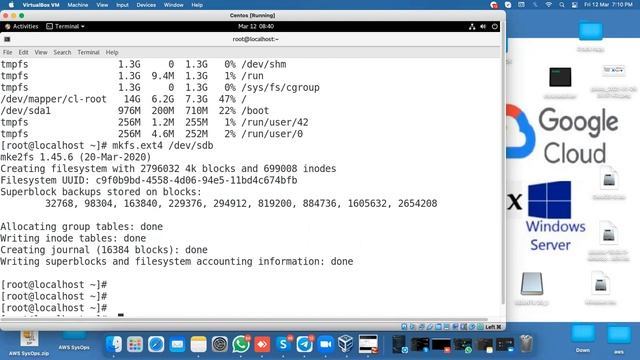The width and height of the screenshot is (640, 360).
Task: Select the aws folder on the desktop
Action: 619,339
